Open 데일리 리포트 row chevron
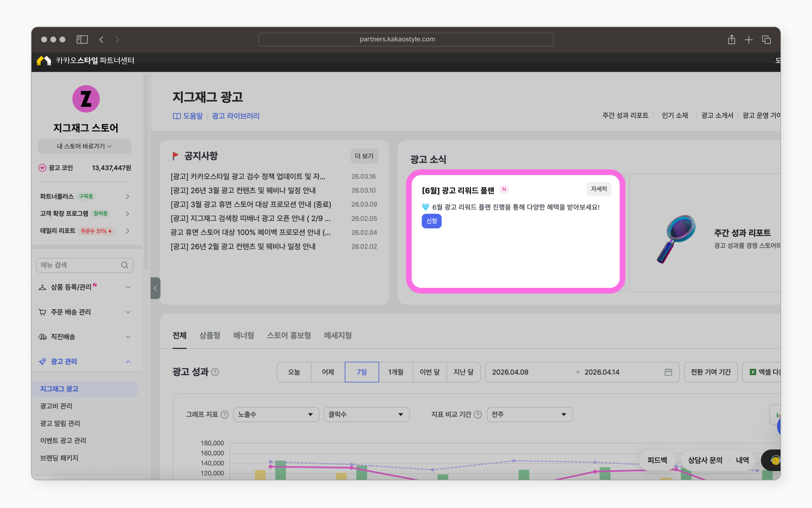812x508 pixels. (127, 231)
